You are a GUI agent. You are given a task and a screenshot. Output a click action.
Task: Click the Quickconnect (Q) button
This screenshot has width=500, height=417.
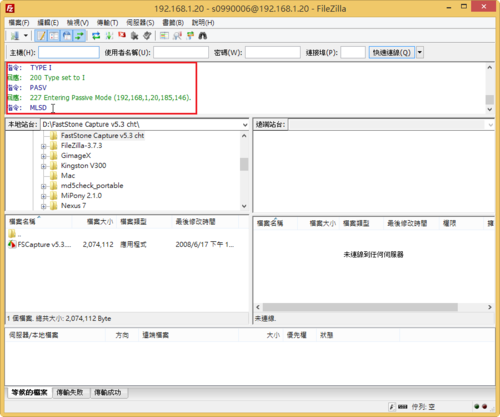click(x=392, y=52)
